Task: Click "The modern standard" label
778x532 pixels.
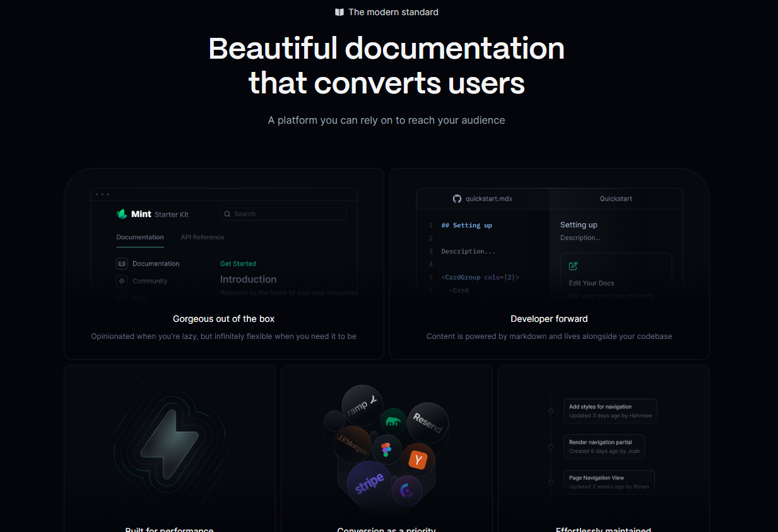Action: click(393, 12)
